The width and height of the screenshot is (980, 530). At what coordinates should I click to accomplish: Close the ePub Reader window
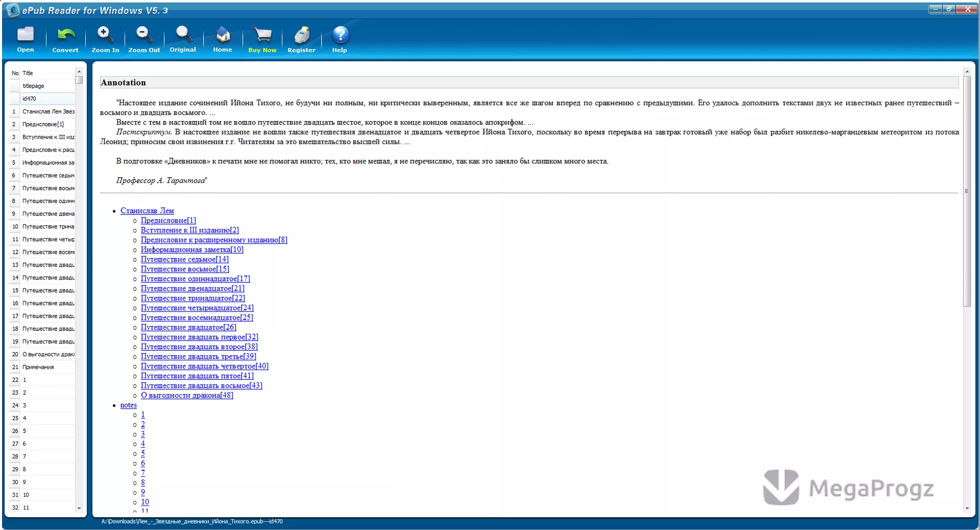(x=967, y=9)
